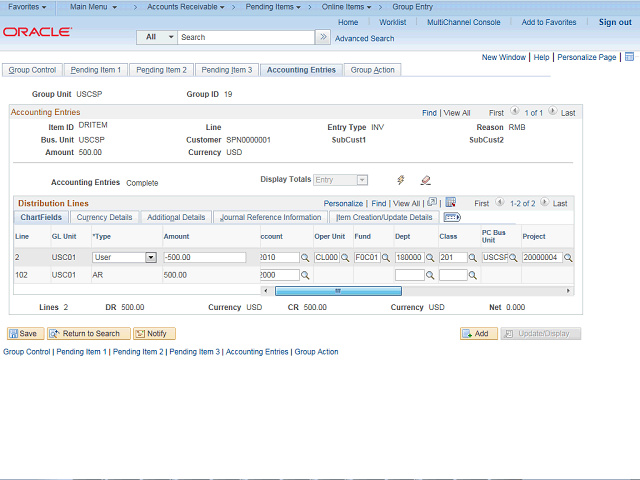The image size is (640, 480).
Task: Open account lookup for line 102
Action: 305,276
